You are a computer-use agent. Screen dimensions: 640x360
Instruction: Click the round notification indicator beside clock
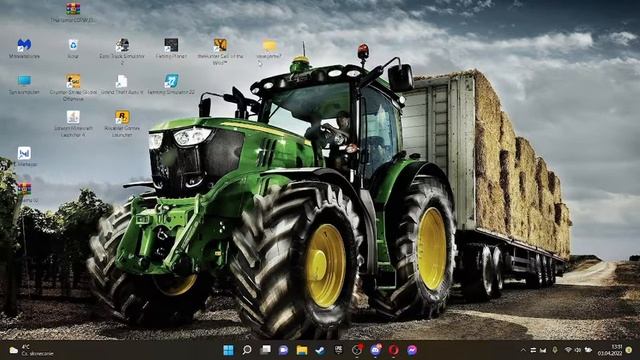pos(629,350)
